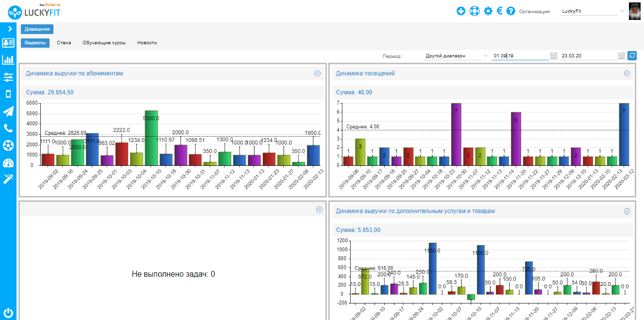Click the start date field 01.09.19

click(x=520, y=56)
